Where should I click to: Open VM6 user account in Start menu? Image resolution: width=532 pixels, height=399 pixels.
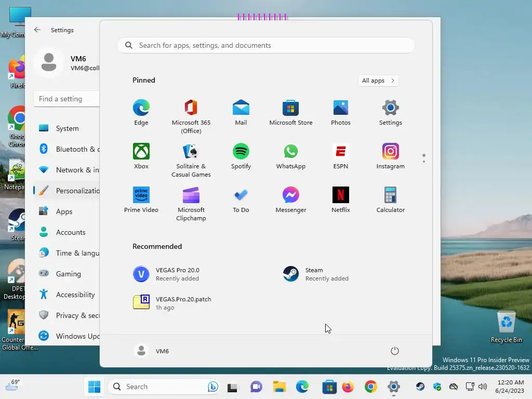point(152,351)
